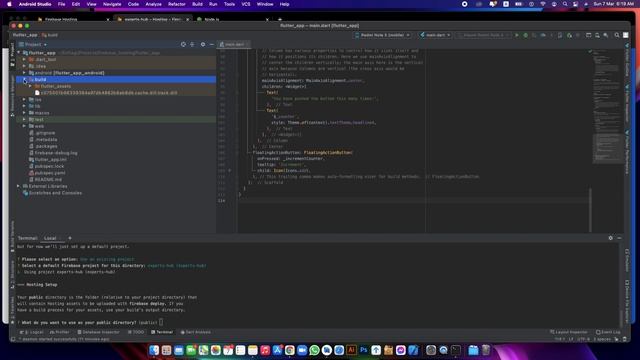Open the main.dart run configuration dropdown
Viewport: 640px width, 360px height.
436,35
